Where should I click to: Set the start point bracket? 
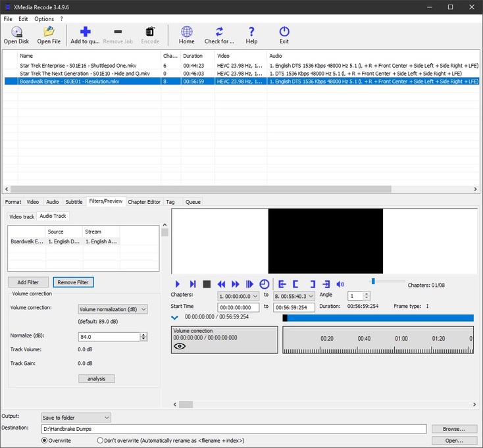pos(295,284)
